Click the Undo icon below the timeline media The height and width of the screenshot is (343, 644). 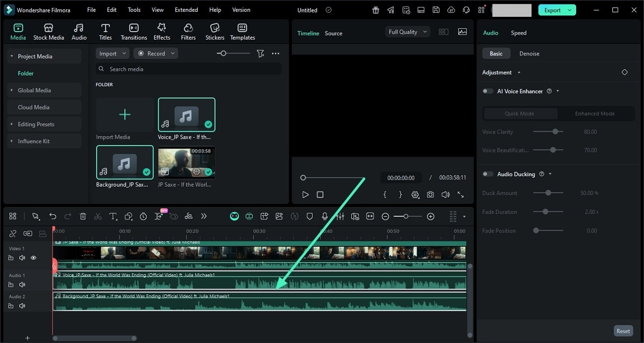[x=53, y=216]
